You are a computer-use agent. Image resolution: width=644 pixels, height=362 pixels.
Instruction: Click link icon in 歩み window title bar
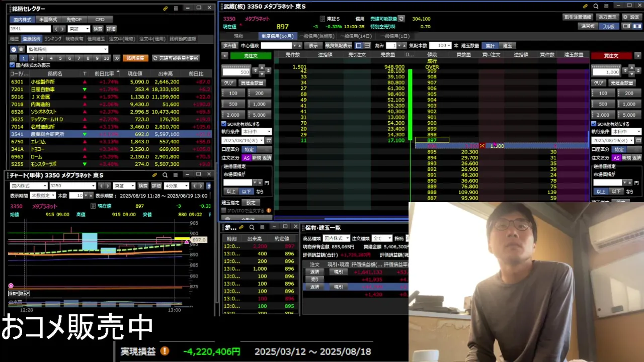click(x=242, y=227)
